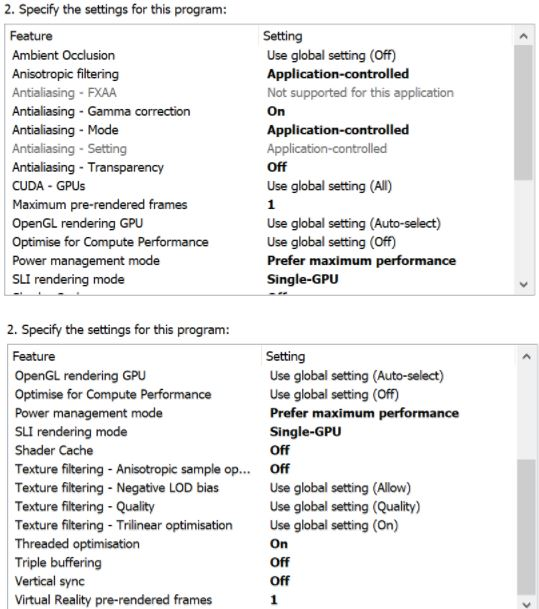Click the top list's vertical scrollbar thumb

(x=523, y=113)
